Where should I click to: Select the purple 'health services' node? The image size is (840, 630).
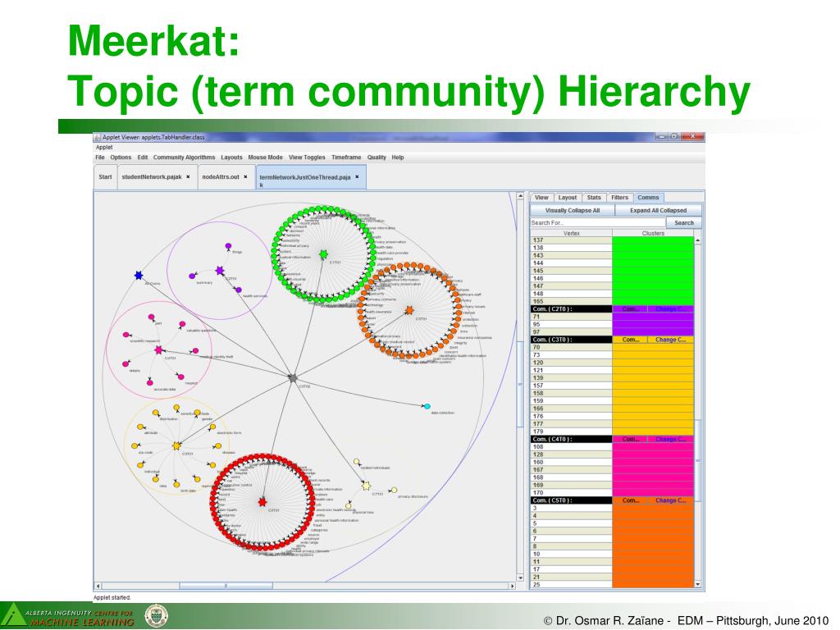239,290
